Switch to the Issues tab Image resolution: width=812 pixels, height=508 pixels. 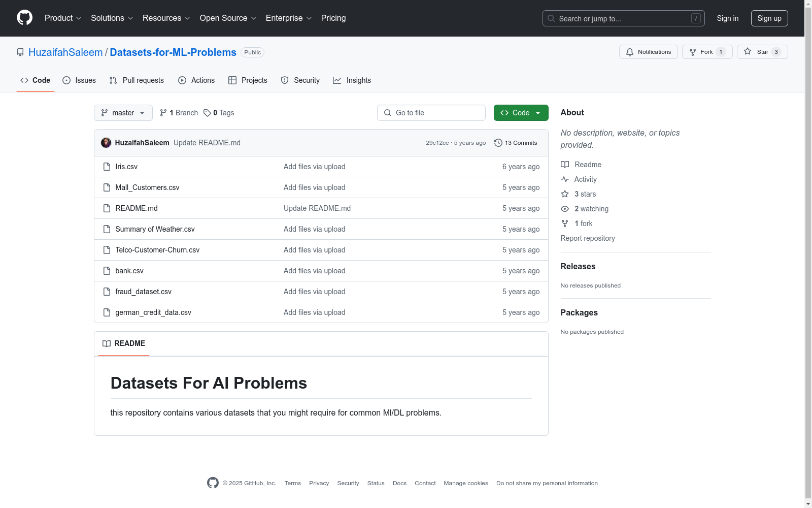(x=79, y=80)
